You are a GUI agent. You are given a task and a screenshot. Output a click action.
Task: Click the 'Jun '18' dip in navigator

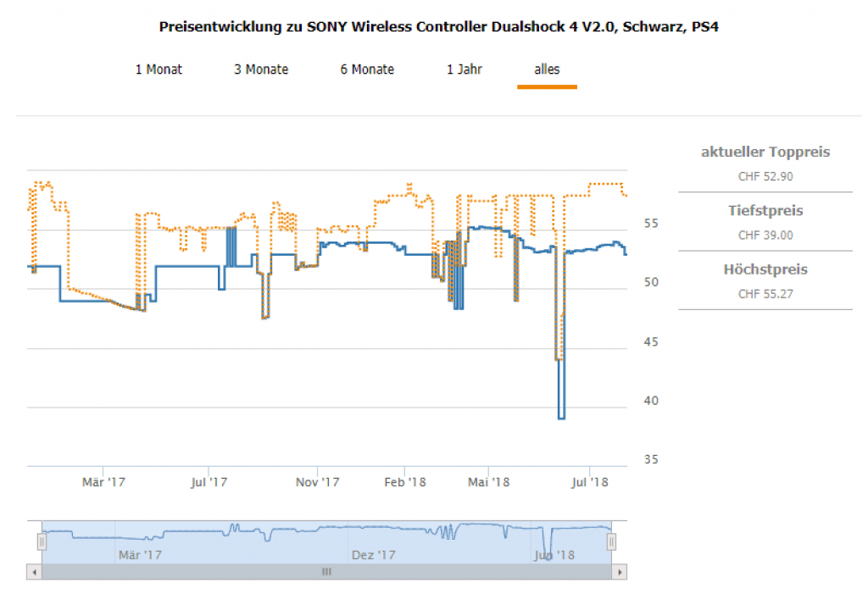coord(548,555)
